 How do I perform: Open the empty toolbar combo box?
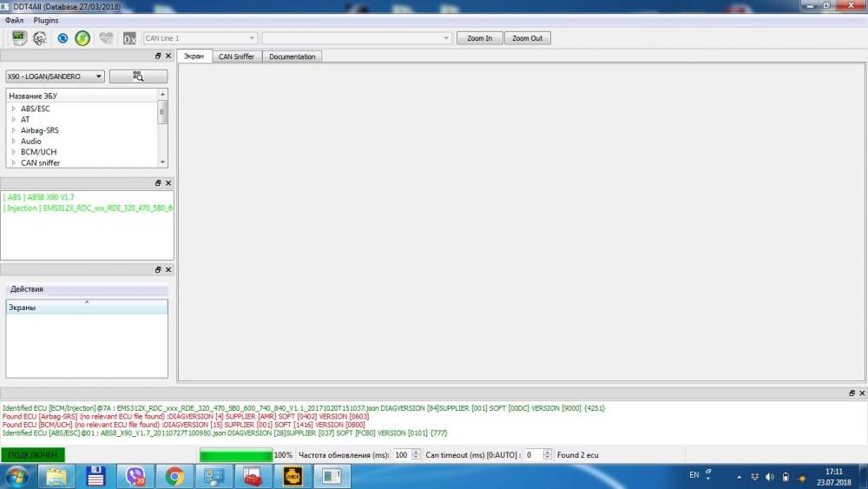pos(357,38)
